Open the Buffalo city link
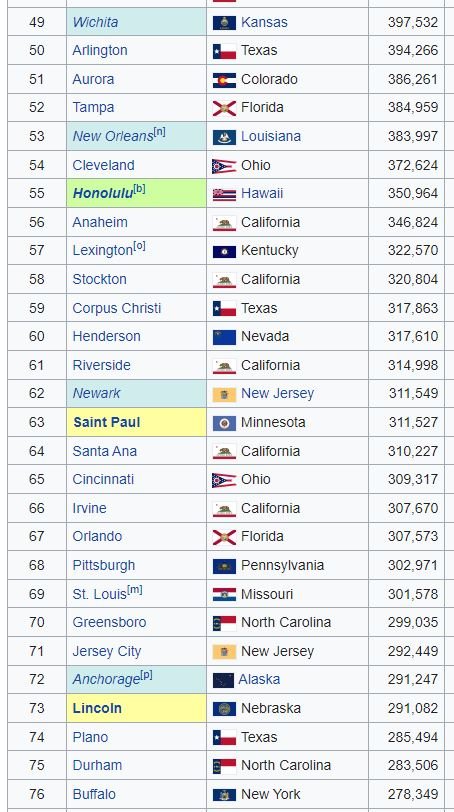 click(94, 794)
